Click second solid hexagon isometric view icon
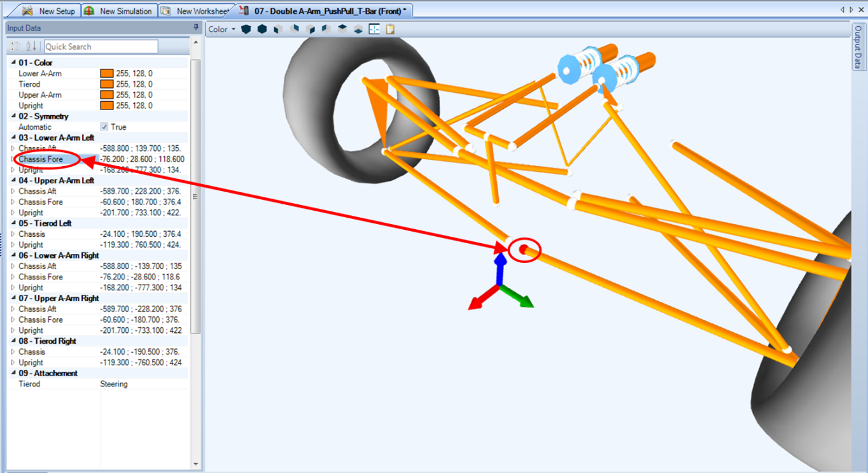 (x=262, y=29)
